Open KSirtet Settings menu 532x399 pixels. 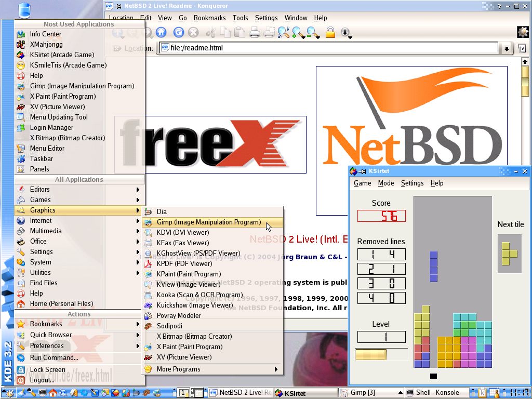(412, 183)
